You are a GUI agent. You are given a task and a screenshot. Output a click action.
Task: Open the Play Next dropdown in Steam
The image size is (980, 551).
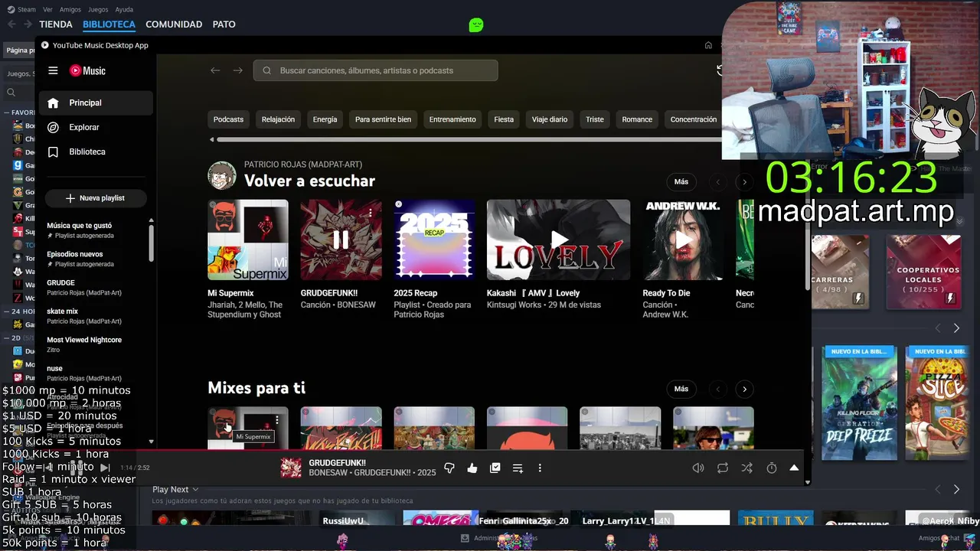175,490
